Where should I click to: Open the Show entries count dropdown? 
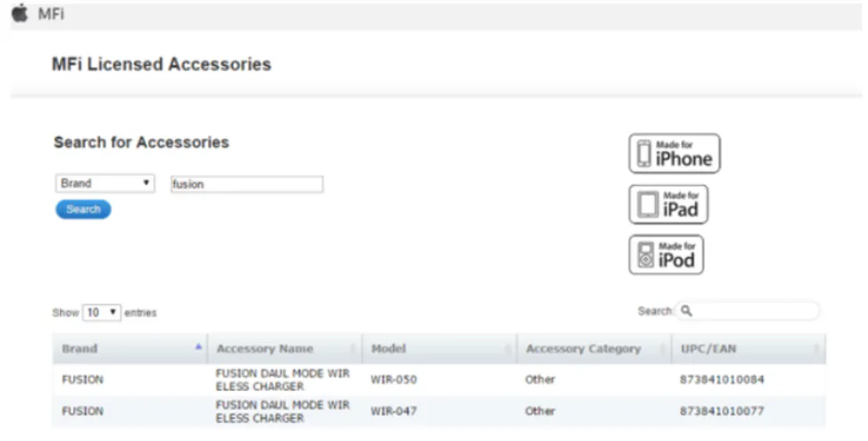coord(102,313)
